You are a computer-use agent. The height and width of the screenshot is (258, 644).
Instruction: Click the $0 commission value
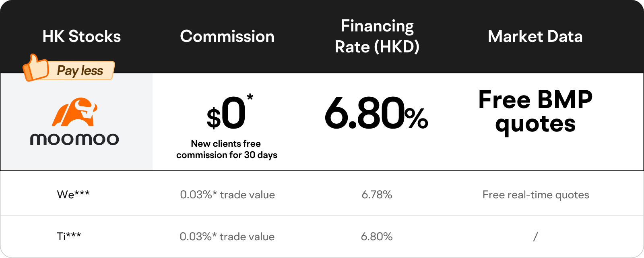[x=226, y=114]
